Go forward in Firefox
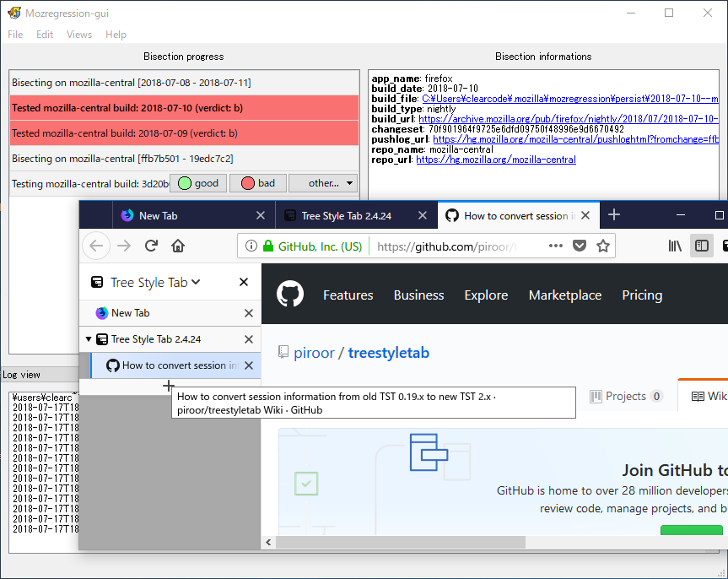The height and width of the screenshot is (579, 728). tap(124, 246)
